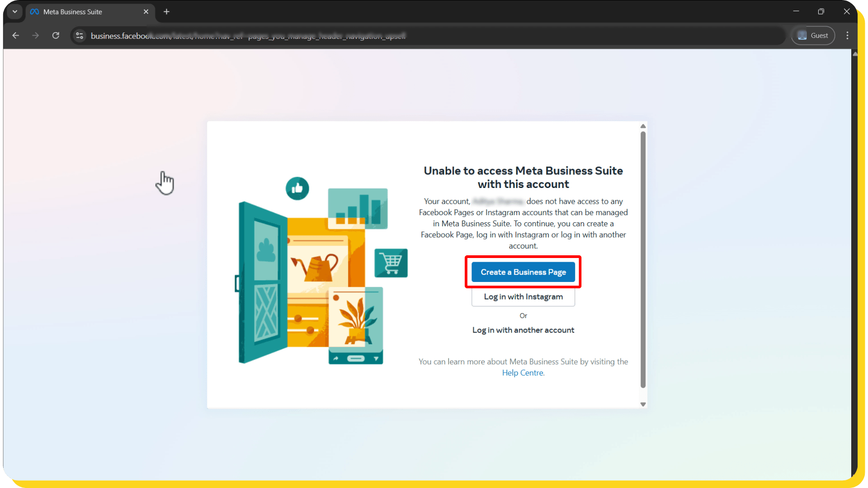Select Log in with another account

[523, 330]
